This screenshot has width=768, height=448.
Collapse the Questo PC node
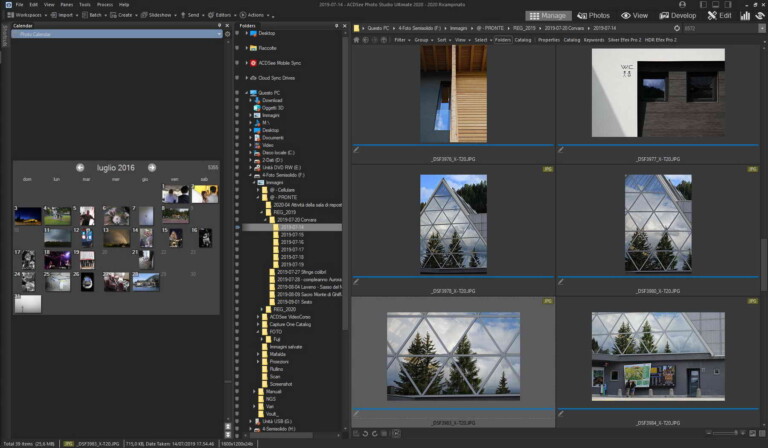pos(246,93)
